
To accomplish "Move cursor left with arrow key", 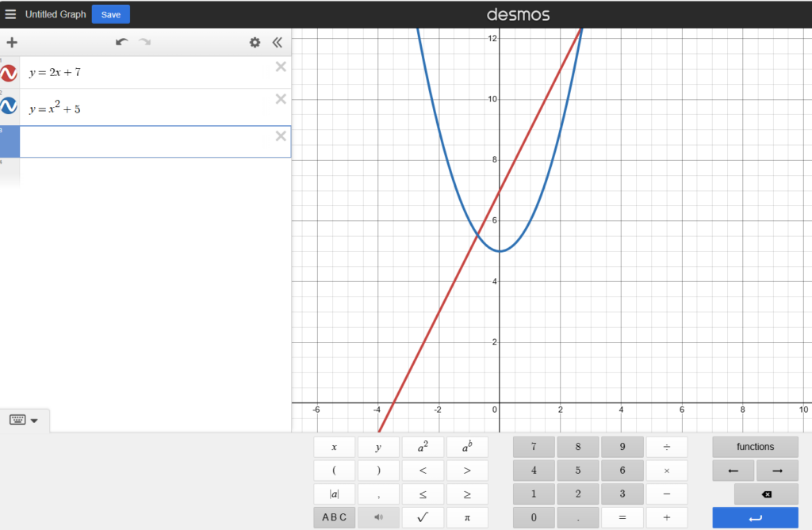I will [733, 471].
